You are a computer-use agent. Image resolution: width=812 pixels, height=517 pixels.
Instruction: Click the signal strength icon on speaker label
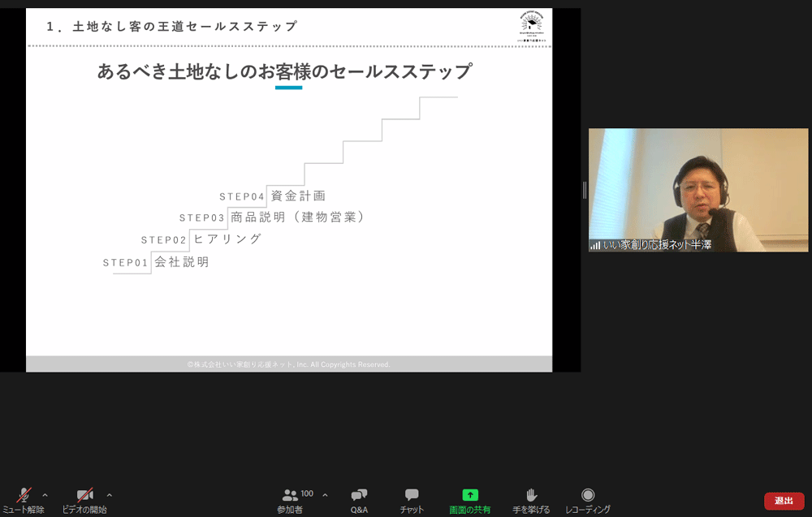595,245
